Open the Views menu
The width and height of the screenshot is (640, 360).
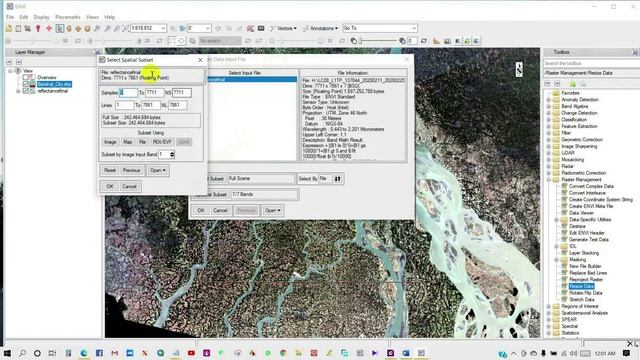pos(92,17)
